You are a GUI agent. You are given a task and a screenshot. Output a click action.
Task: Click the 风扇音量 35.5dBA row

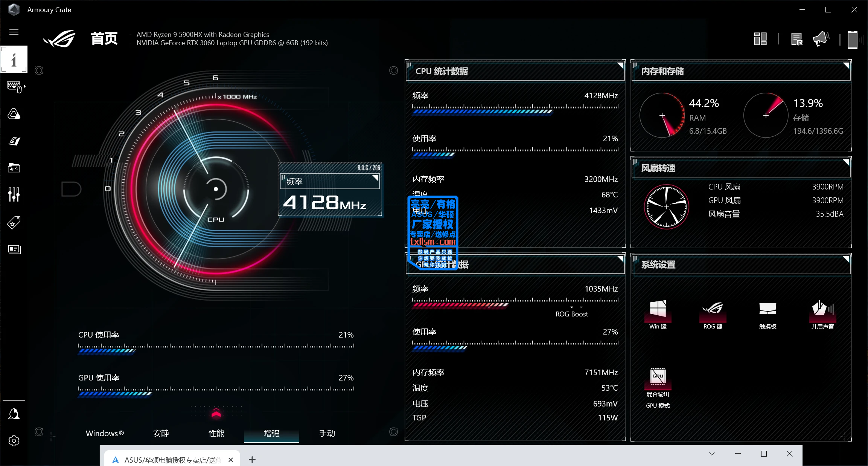tap(776, 214)
